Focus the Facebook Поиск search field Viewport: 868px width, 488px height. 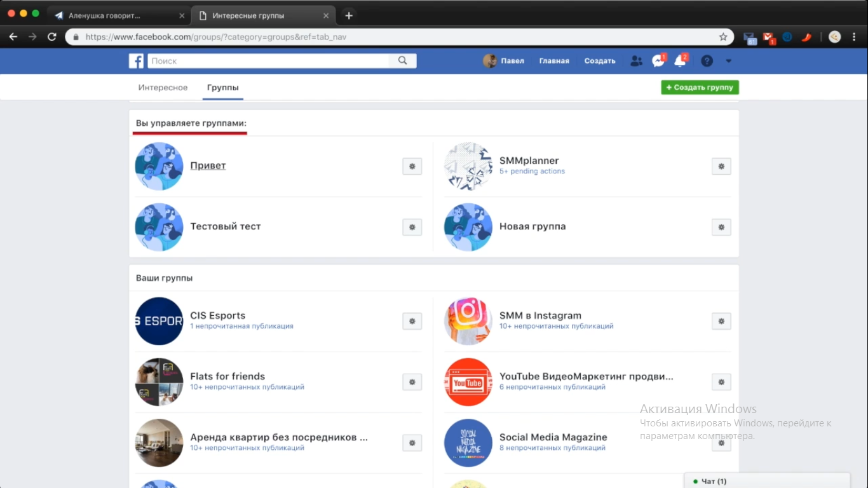click(269, 61)
